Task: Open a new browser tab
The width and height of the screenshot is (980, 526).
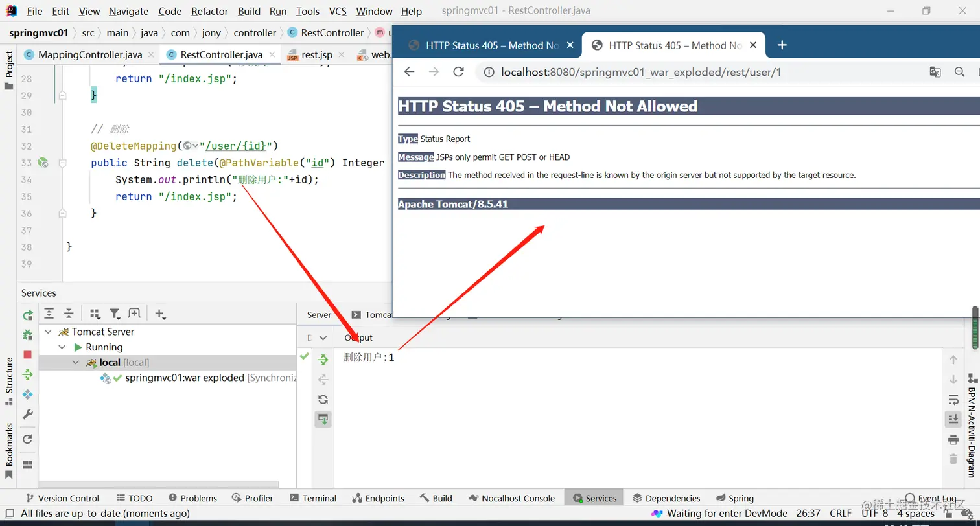Action: 782,45
